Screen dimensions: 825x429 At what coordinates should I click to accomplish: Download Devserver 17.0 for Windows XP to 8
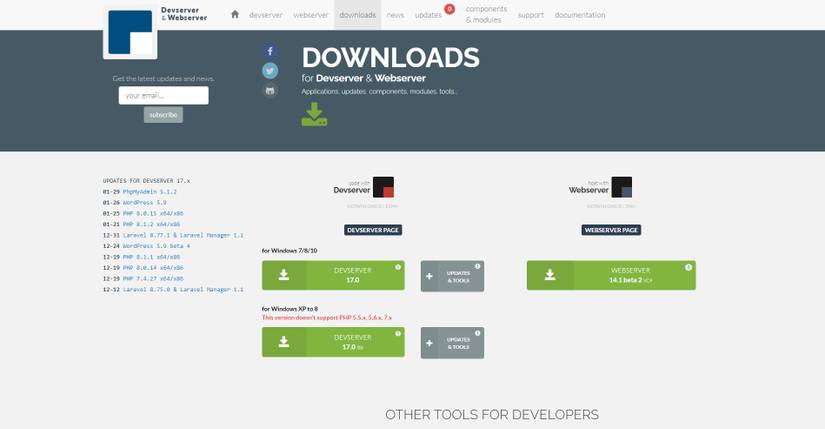coord(333,342)
